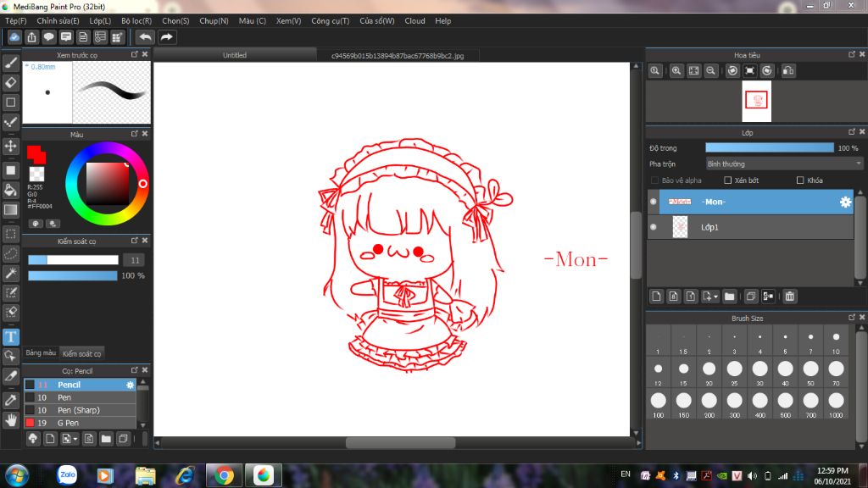Select the Eraser tool
Viewport: 868px width, 488px height.
tap(10, 82)
